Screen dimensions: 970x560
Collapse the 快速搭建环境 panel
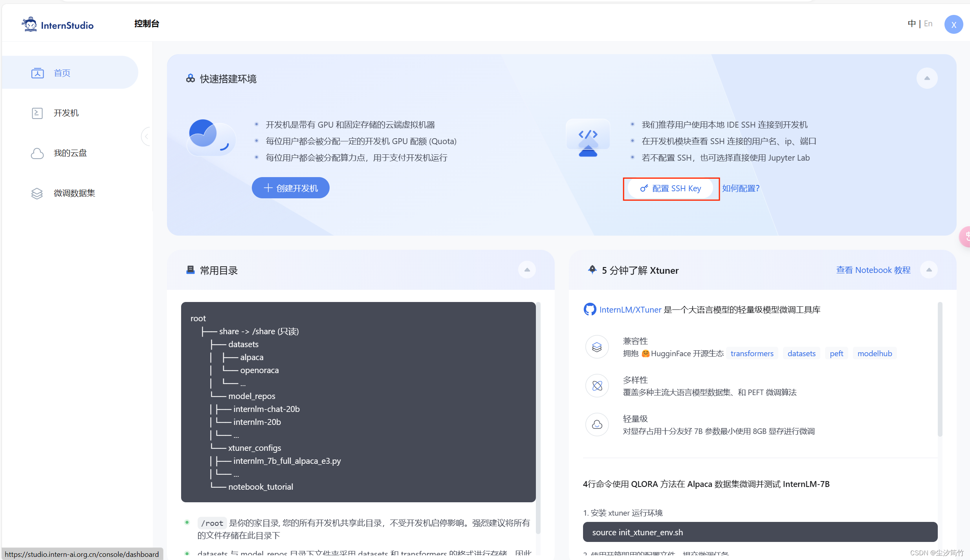pyautogui.click(x=927, y=78)
